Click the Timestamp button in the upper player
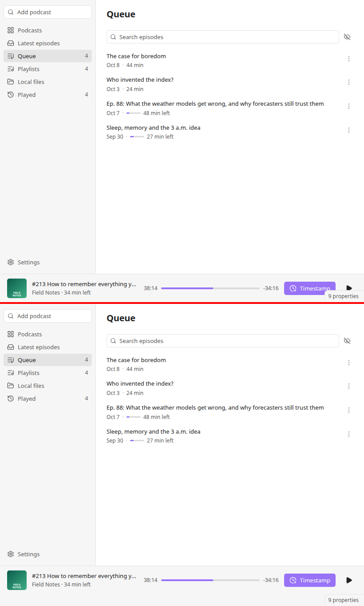The image size is (364, 606). [x=310, y=288]
